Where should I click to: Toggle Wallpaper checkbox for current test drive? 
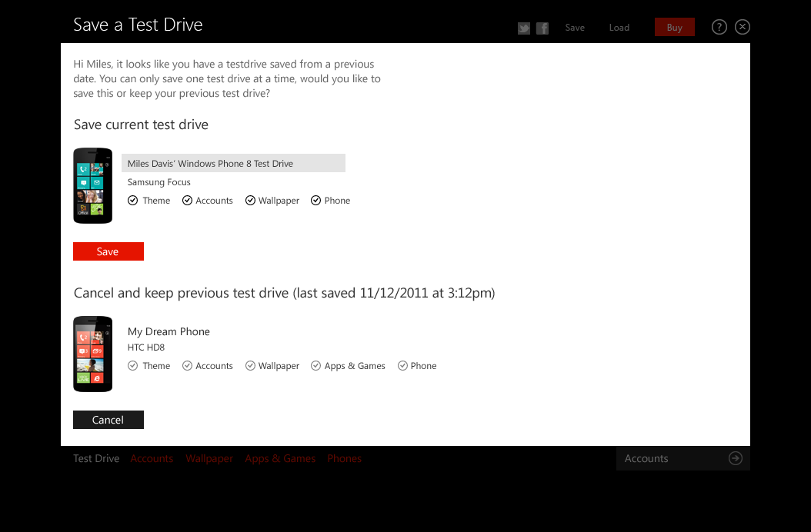pos(250,200)
